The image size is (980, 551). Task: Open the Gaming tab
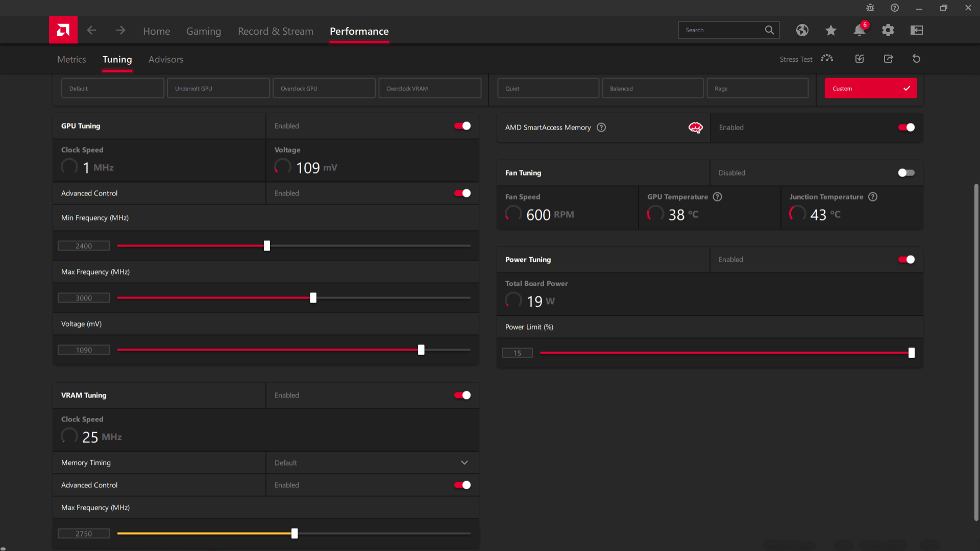(x=204, y=31)
